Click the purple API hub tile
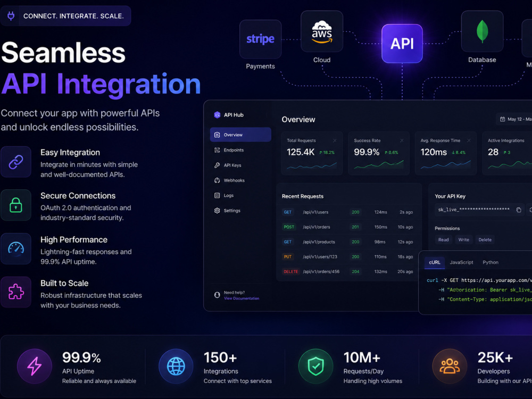Image resolution: width=532 pixels, height=399 pixels. 402,44
